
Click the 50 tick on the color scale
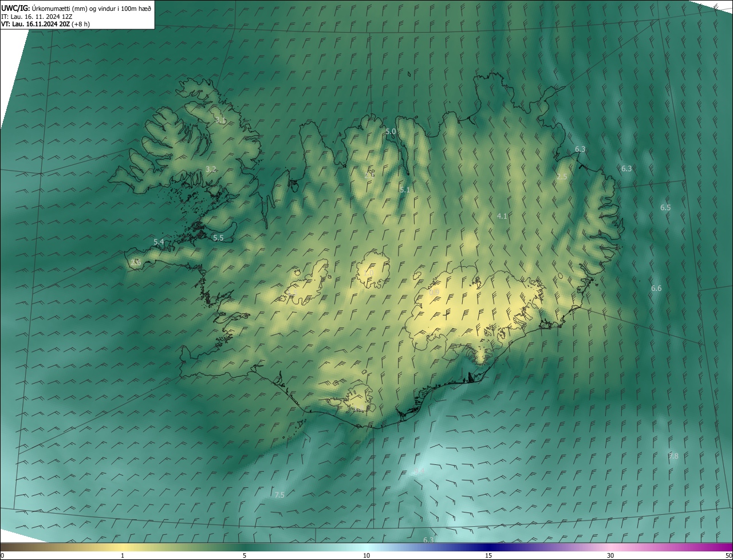(x=728, y=555)
